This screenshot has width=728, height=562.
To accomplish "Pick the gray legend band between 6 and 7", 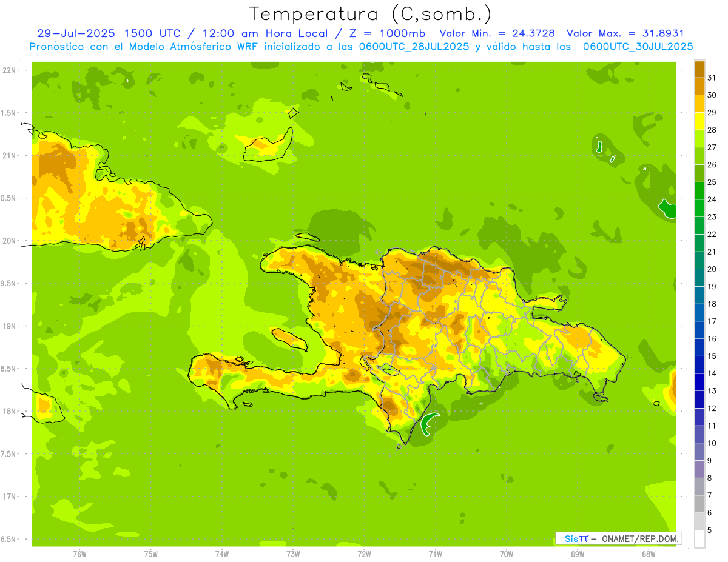I will (699, 504).
